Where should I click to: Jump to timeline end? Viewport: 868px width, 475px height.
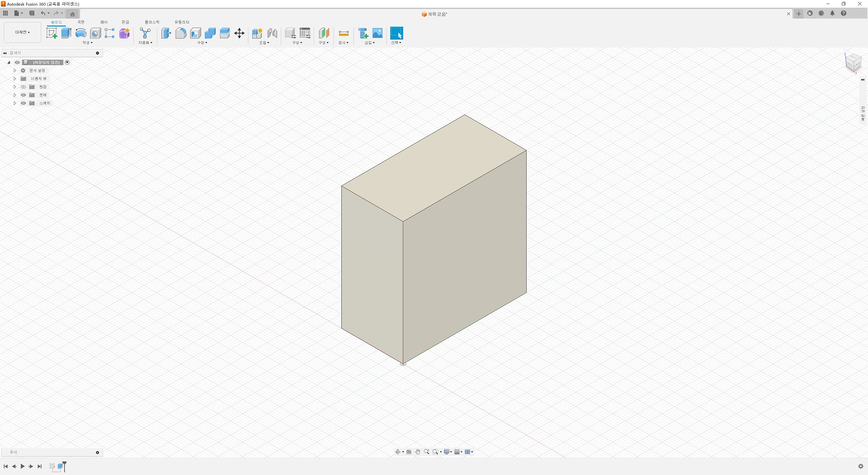40,466
